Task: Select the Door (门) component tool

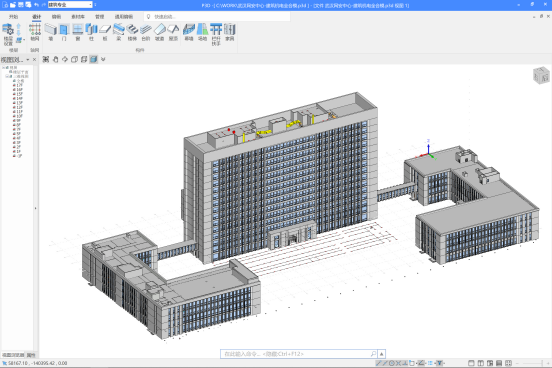Action: [x=64, y=32]
